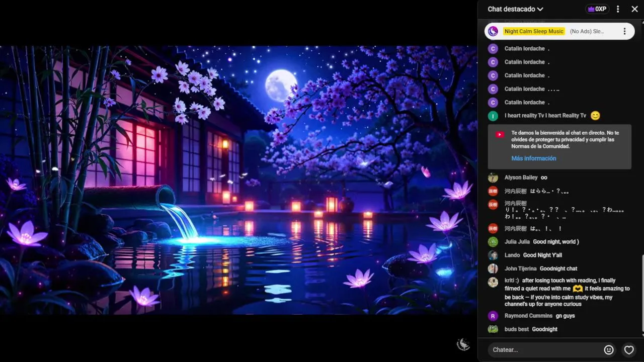Close the live chat panel
The width and height of the screenshot is (644, 362).
pyautogui.click(x=634, y=9)
